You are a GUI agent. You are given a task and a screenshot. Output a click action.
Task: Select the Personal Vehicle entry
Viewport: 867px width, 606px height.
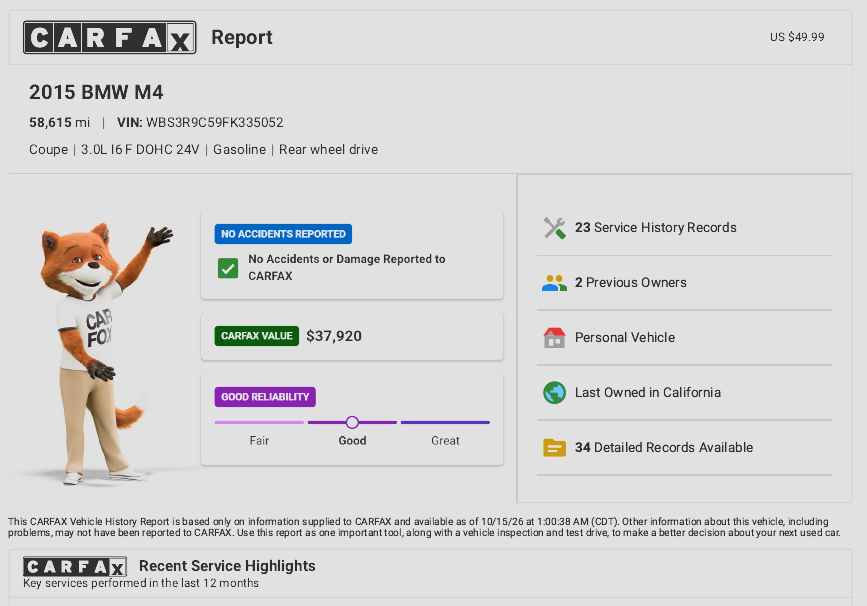[684, 337]
